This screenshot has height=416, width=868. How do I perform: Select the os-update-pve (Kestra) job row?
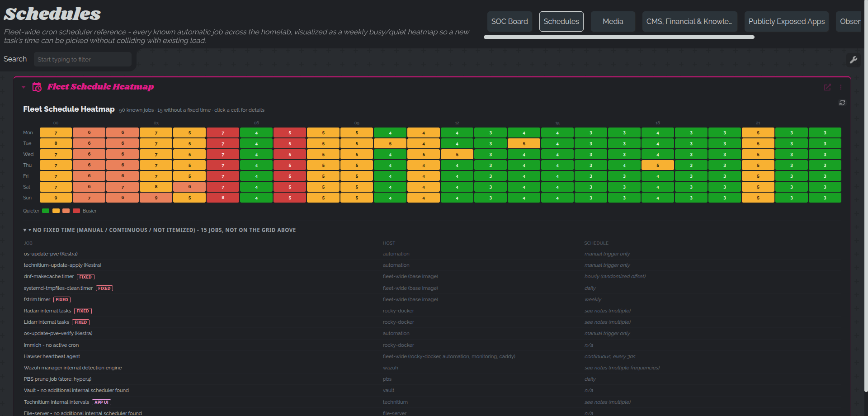click(x=432, y=254)
